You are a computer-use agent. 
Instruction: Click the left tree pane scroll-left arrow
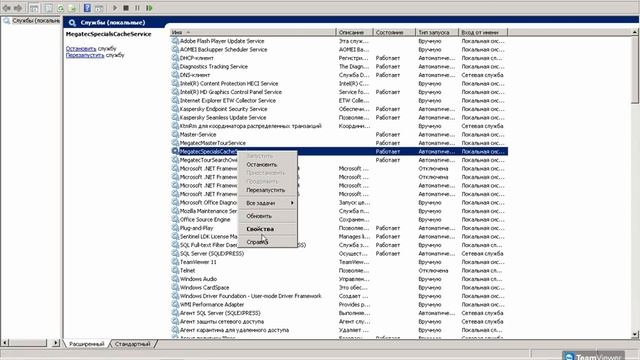click(5, 343)
